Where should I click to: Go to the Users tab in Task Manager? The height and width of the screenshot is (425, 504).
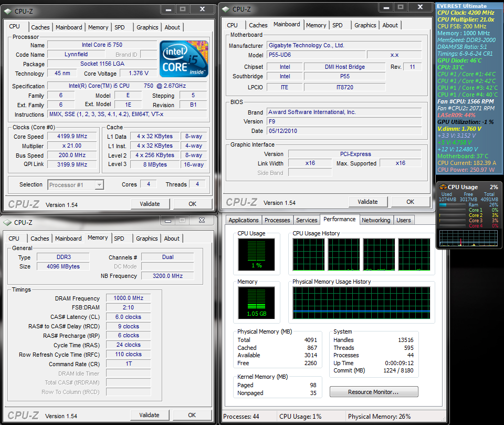[404, 220]
